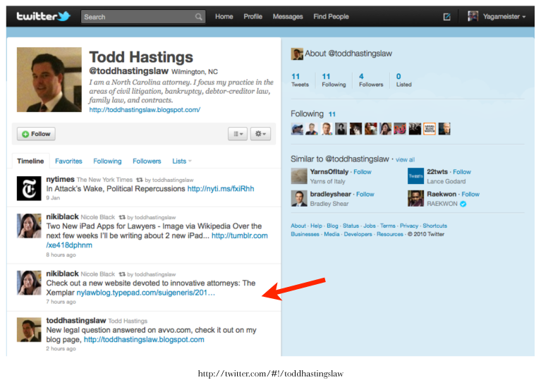The image size is (541, 392).
Task: Click the 4 Followers count
Action: (371, 80)
